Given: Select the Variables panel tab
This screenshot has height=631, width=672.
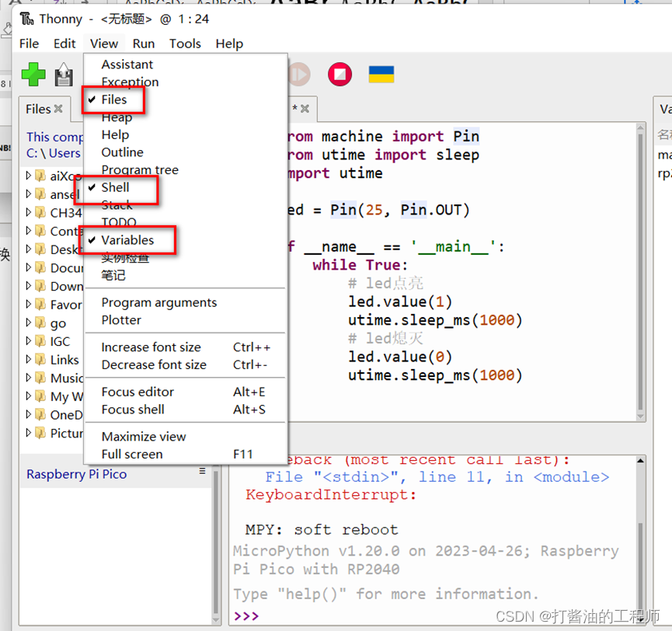Looking at the screenshot, I should (x=665, y=109).
